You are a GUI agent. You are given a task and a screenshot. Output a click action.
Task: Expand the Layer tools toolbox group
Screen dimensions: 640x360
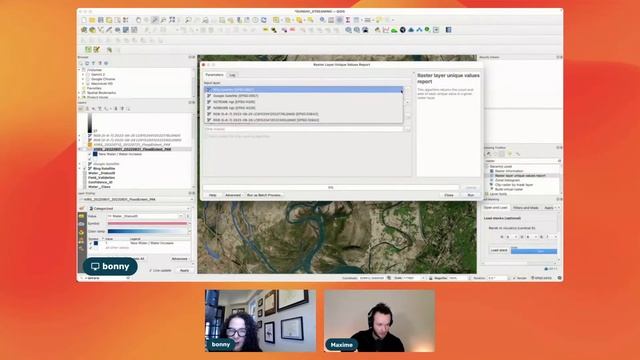(487, 194)
